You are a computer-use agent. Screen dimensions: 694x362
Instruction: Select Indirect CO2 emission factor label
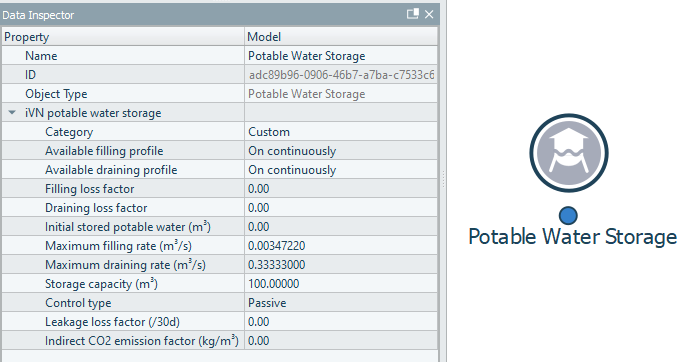[x=142, y=341]
